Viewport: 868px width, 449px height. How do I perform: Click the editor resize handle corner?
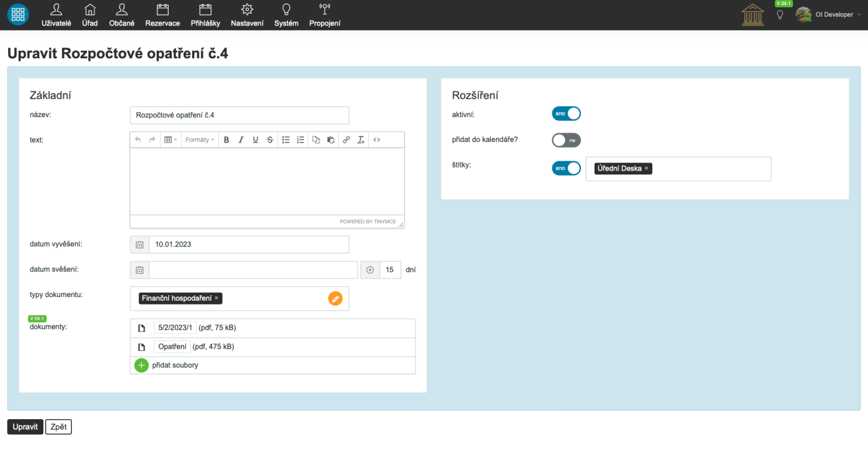coord(401,224)
